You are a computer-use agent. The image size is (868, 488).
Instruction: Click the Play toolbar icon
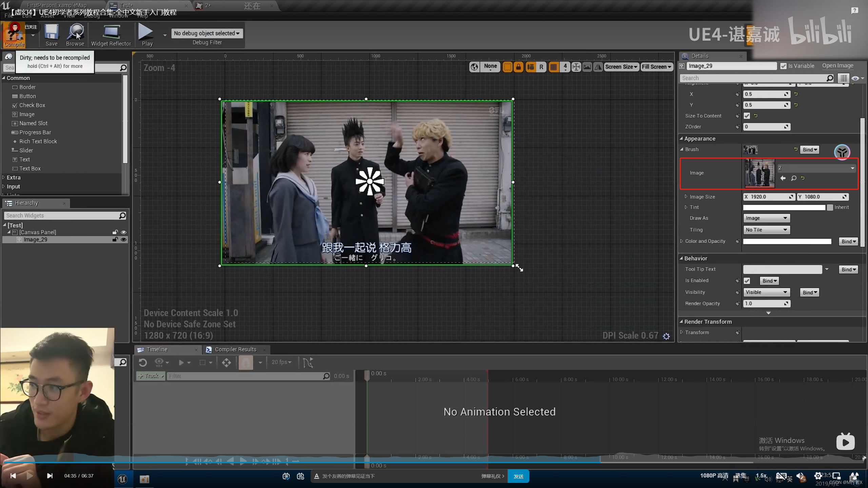(147, 35)
